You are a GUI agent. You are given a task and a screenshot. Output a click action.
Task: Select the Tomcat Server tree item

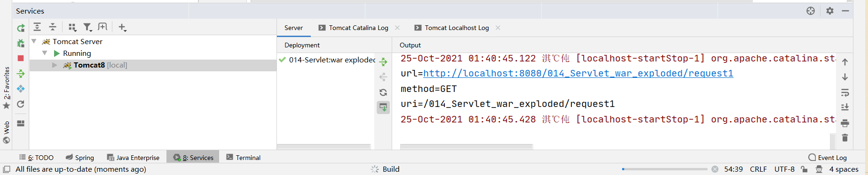78,41
